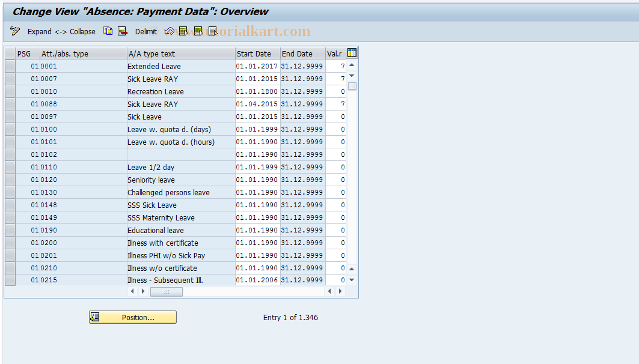Click 'Illness - Subsequent Ill.' cell

(x=181, y=280)
